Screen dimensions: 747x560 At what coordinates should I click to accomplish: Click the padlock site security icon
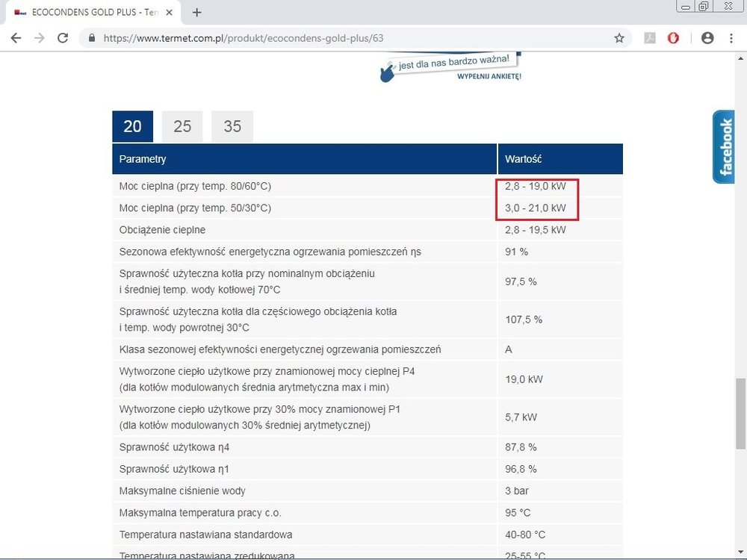tap(92, 38)
